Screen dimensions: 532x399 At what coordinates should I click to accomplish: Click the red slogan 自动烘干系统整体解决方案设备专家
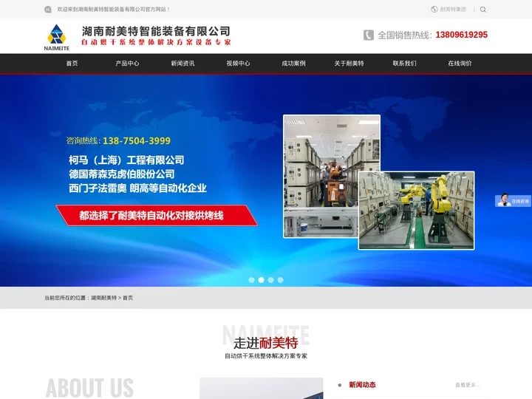coord(156,42)
